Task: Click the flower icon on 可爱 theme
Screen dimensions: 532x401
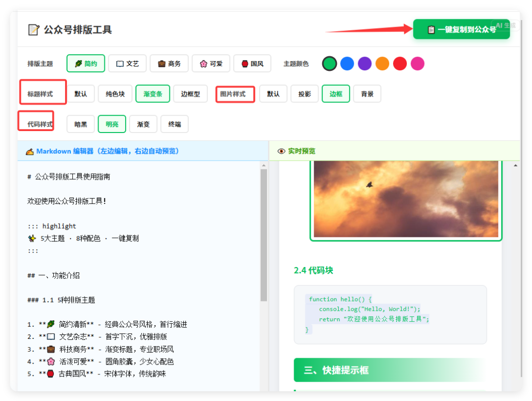Action: pos(203,64)
